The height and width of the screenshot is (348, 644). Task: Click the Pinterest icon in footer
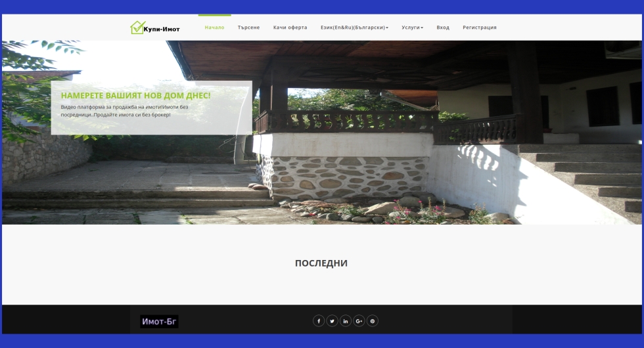click(373, 321)
